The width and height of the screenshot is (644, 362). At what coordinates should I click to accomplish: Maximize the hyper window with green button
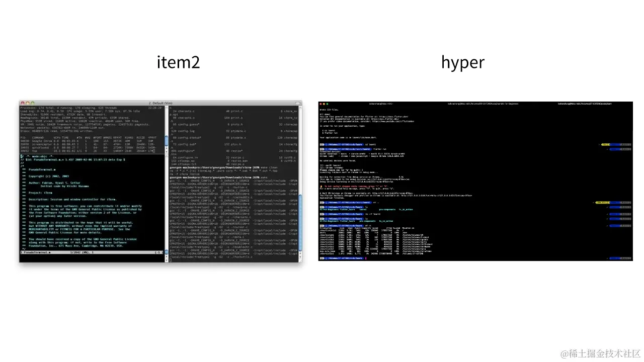(x=328, y=104)
